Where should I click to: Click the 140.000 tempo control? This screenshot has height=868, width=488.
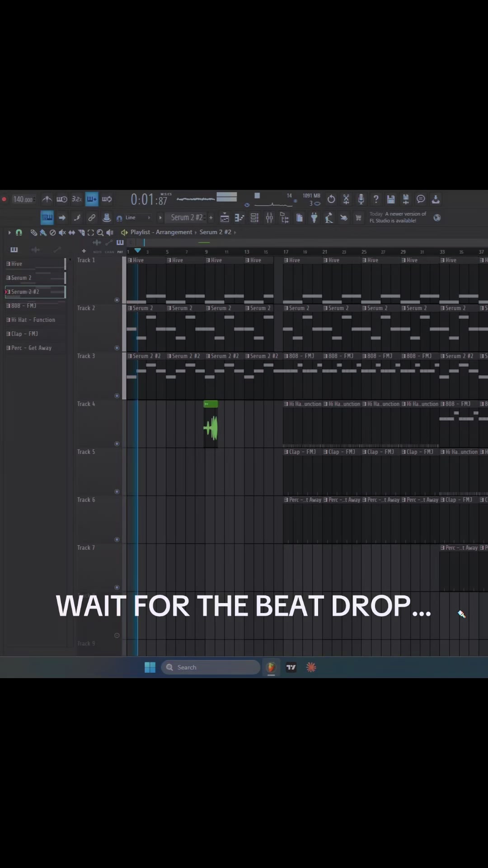[x=23, y=199]
